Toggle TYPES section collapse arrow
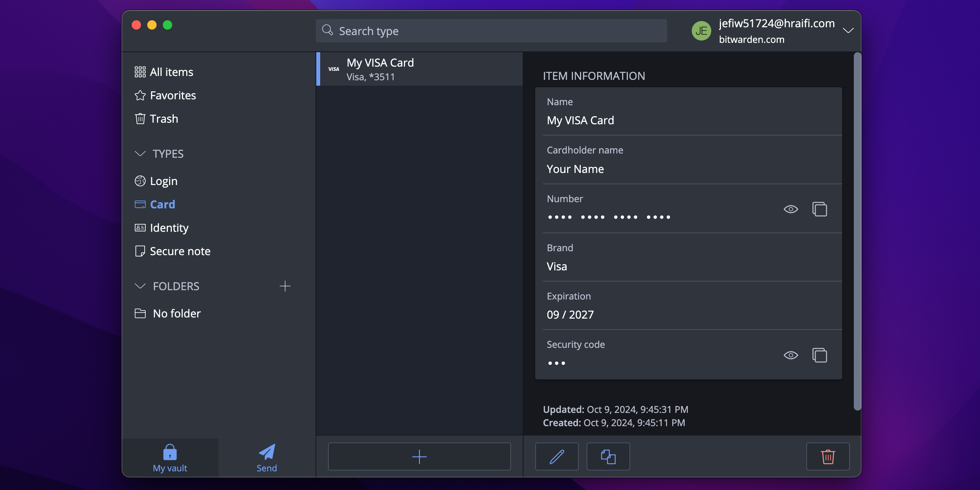The height and width of the screenshot is (490, 980). (140, 153)
